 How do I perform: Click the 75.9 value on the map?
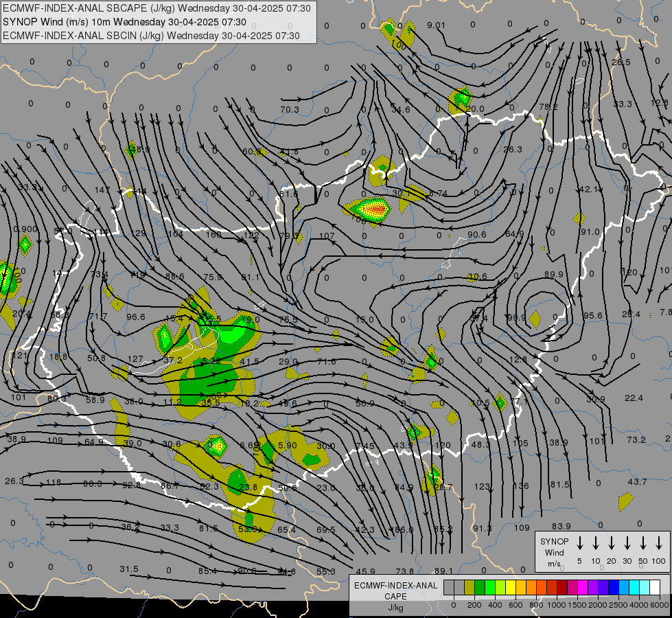click(213, 277)
